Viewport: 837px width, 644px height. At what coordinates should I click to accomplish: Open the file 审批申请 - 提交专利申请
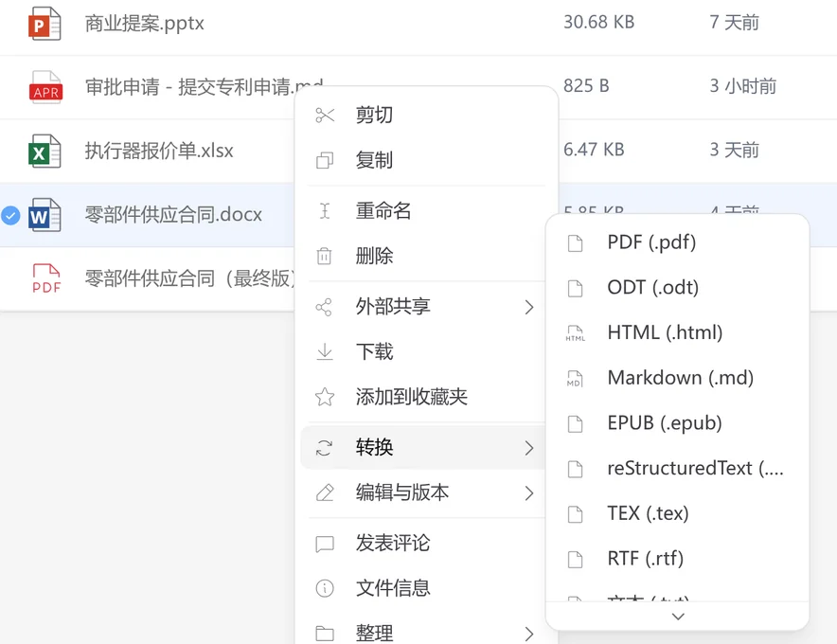205,86
